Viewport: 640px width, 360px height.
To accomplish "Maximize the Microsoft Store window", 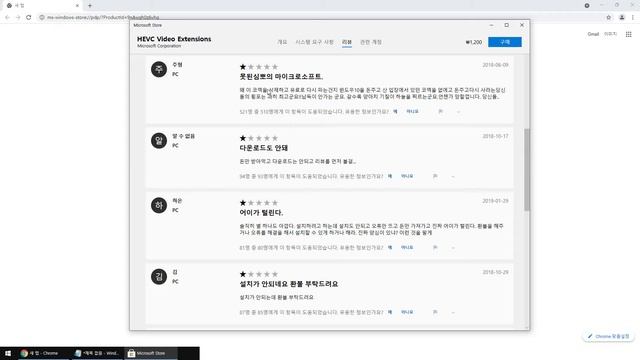I will pos(507,25).
